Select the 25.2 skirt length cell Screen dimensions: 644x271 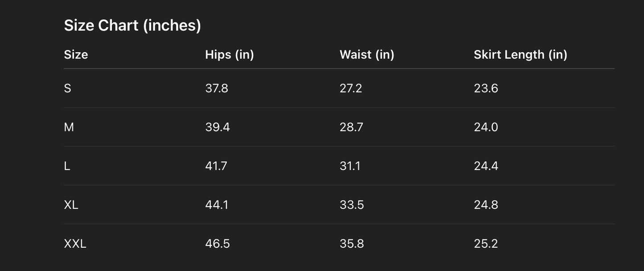(486, 244)
